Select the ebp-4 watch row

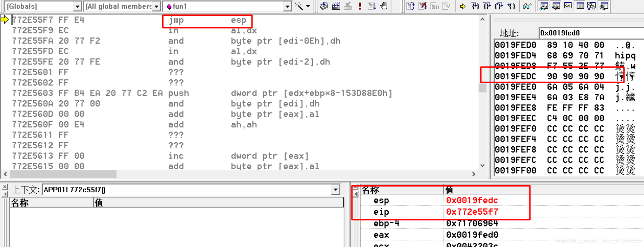502,223
